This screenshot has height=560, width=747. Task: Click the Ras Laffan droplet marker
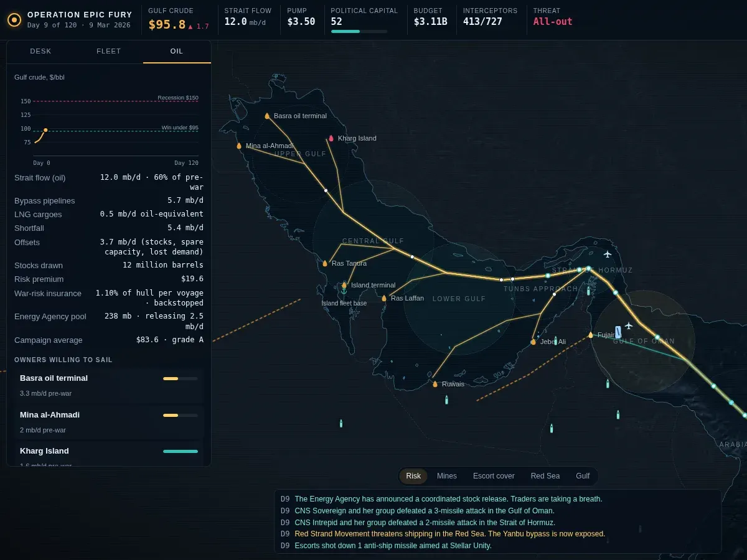click(384, 298)
